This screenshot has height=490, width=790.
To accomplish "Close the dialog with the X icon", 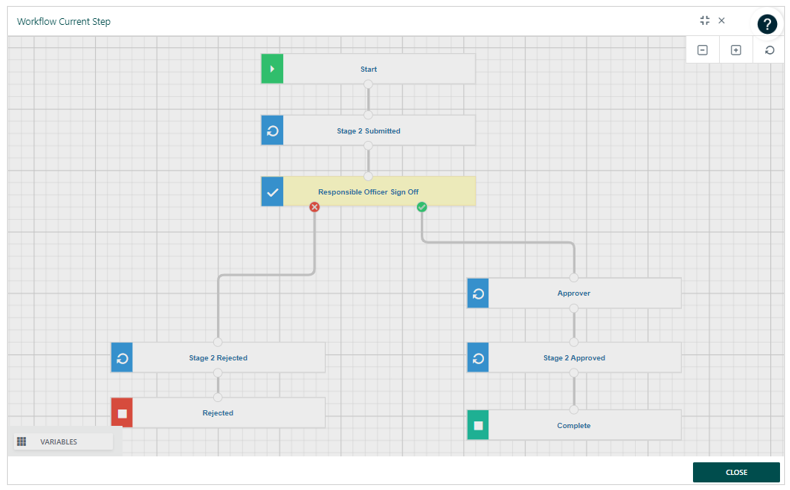I will pyautogui.click(x=721, y=21).
